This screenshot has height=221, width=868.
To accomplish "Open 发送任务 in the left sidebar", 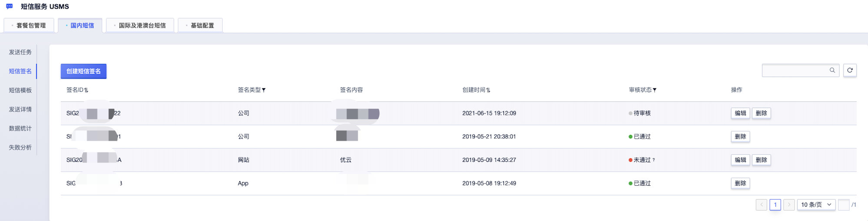I will point(20,52).
